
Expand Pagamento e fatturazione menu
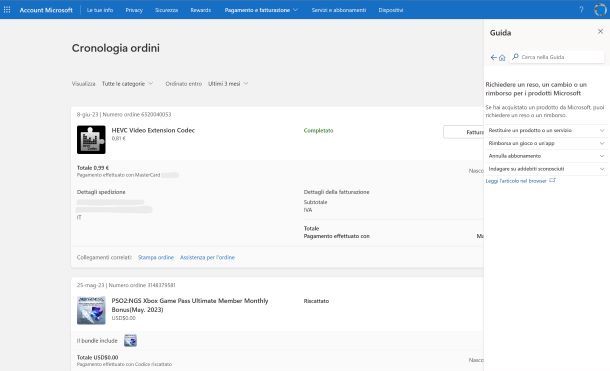(261, 10)
